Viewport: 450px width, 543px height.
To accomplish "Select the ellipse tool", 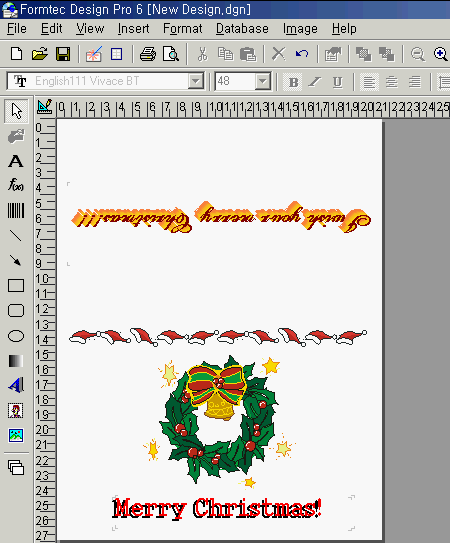I will coord(16,336).
